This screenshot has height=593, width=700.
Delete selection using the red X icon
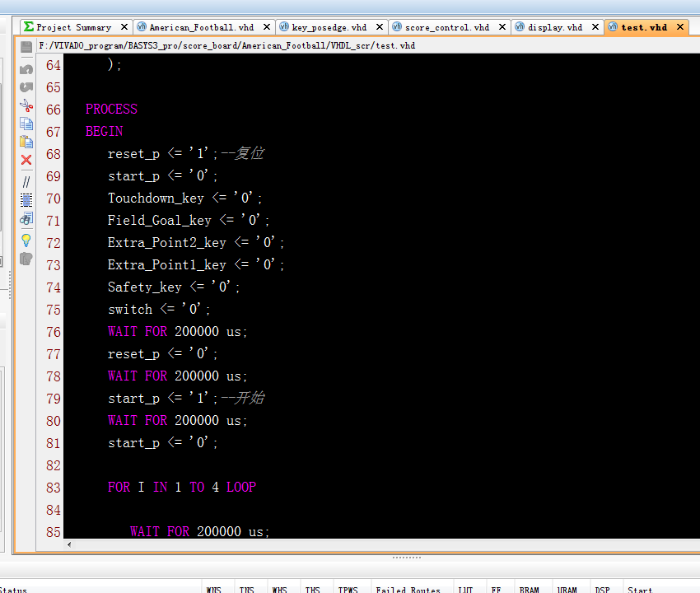(x=26, y=160)
